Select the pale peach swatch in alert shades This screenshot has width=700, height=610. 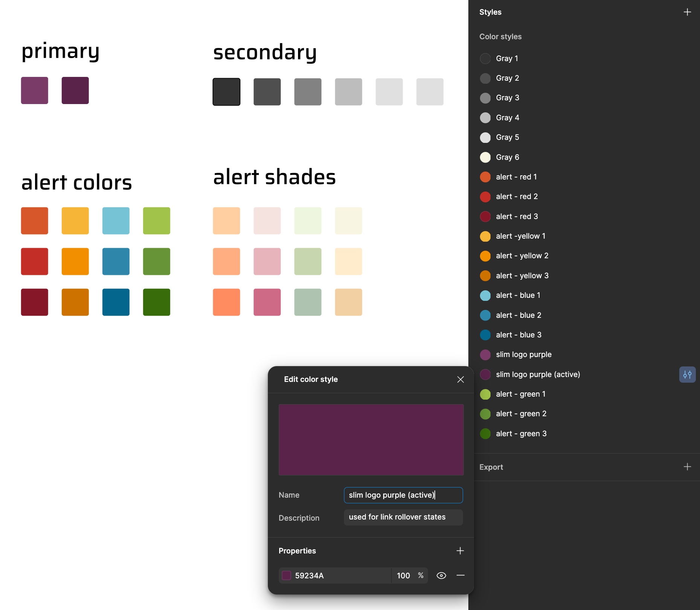pyautogui.click(x=226, y=221)
